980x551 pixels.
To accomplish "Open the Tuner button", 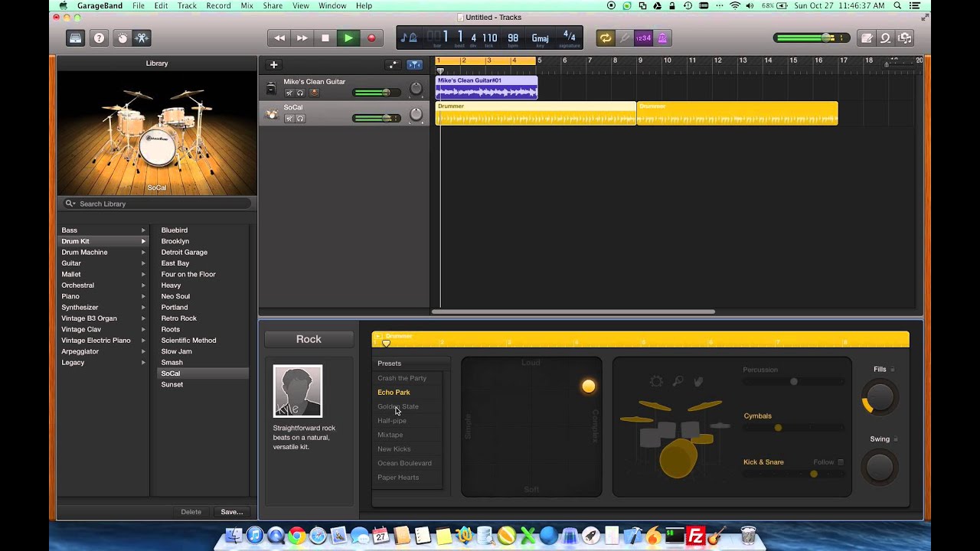I will (625, 38).
